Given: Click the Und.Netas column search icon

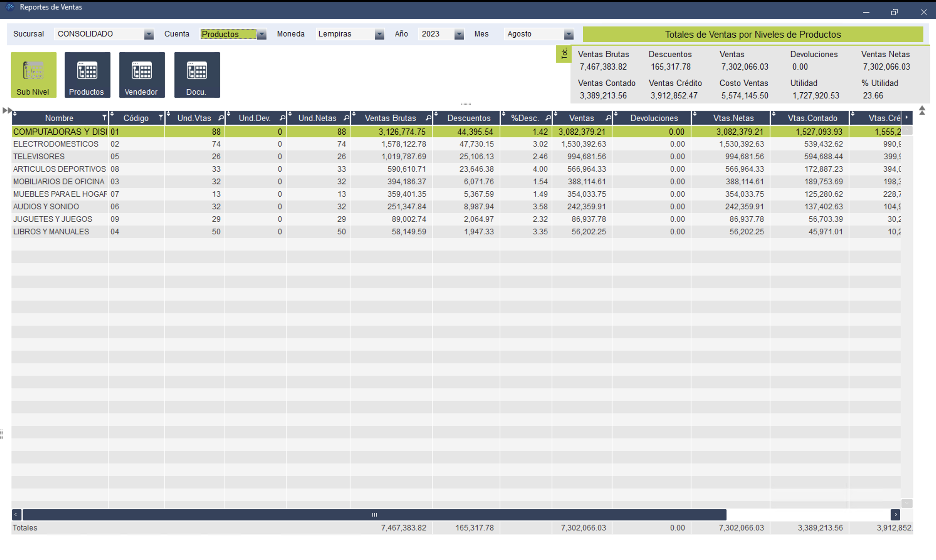Looking at the screenshot, I should 346,118.
